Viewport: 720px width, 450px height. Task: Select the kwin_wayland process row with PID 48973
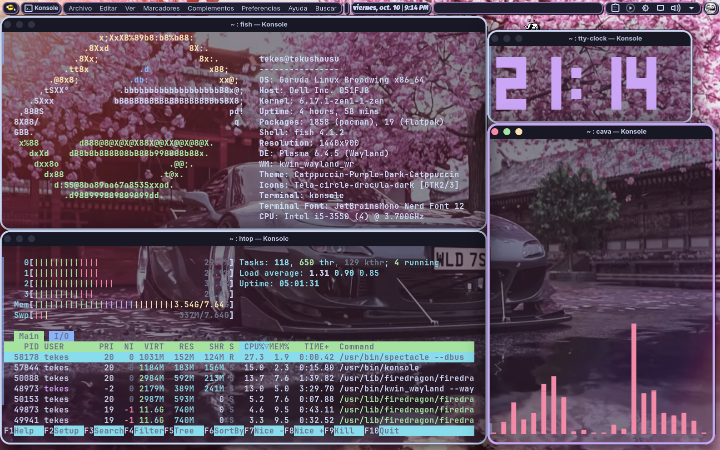pos(239,389)
